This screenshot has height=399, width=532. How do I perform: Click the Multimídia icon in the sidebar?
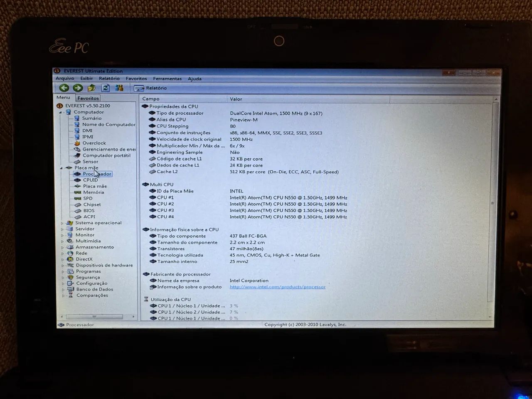click(x=70, y=241)
